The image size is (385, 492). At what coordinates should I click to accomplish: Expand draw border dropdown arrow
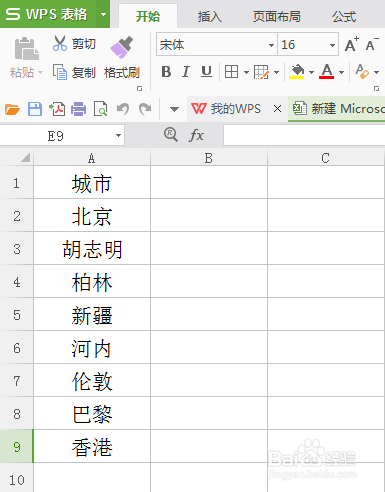click(x=276, y=72)
